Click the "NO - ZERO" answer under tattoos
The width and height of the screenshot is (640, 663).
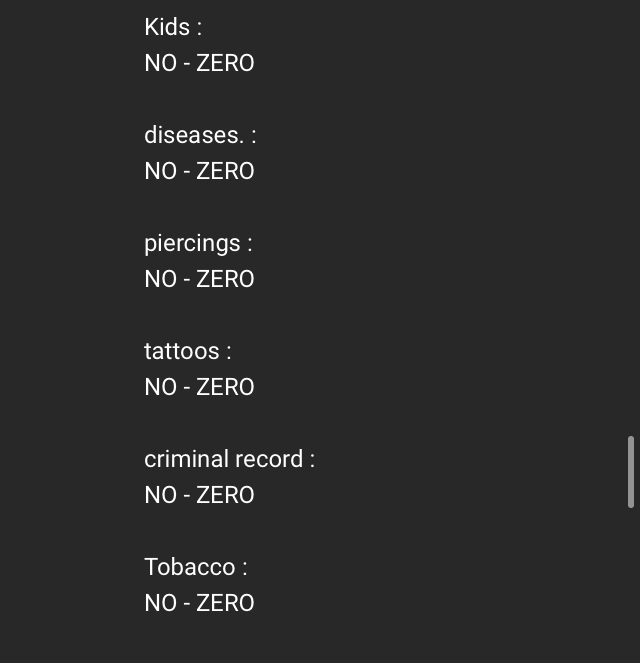199,387
